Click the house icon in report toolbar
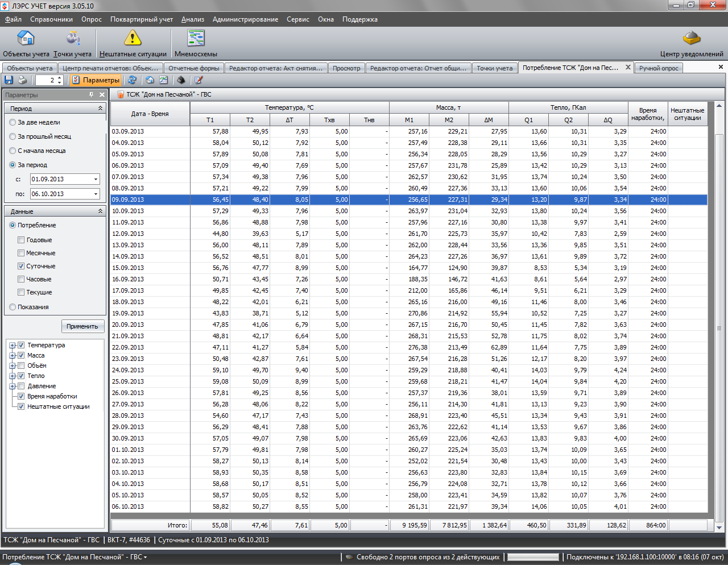This screenshot has height=565, width=728. [150, 80]
